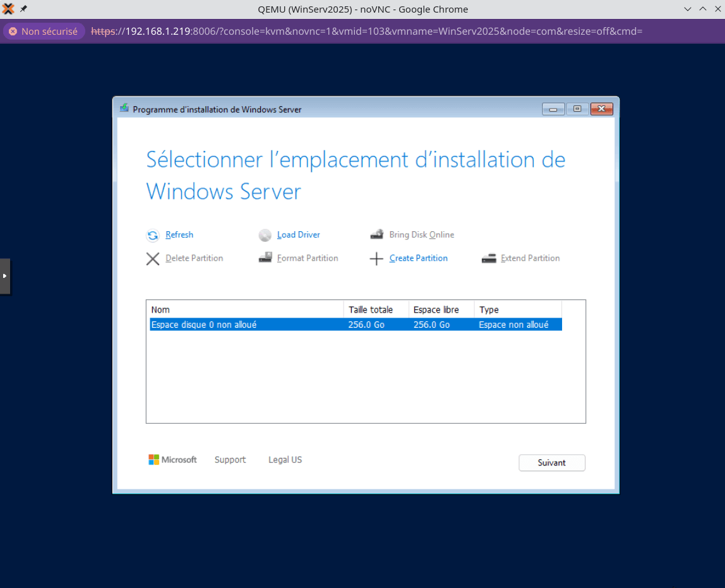Click the 256.0 Go total size cell
The width and height of the screenshot is (725, 588).
coord(366,325)
